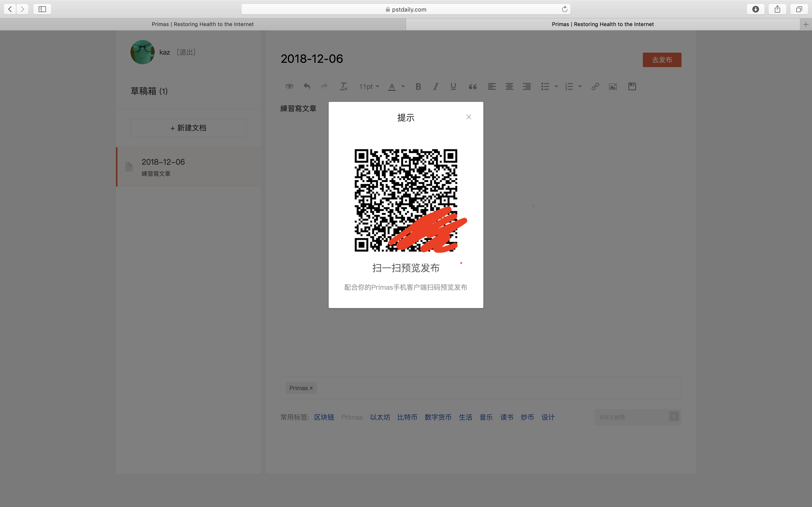Toggle underline formatting
Image resolution: width=812 pixels, height=507 pixels.
(453, 86)
